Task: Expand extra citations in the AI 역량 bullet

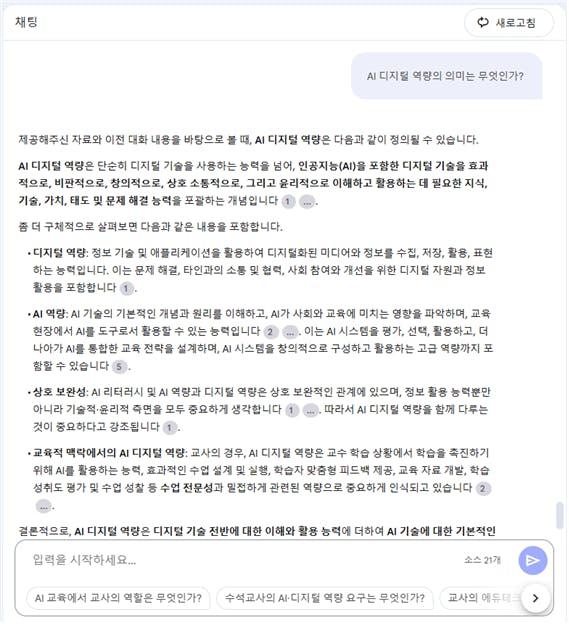Action: point(290,332)
